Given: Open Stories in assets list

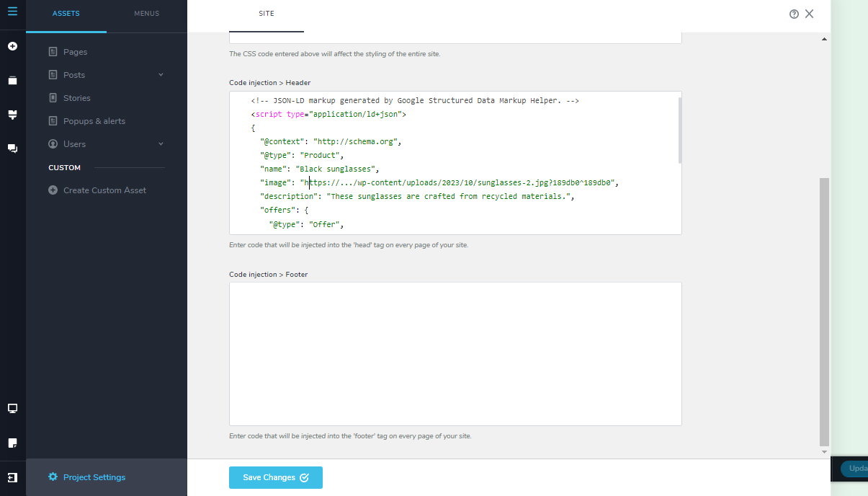Looking at the screenshot, I should point(77,98).
